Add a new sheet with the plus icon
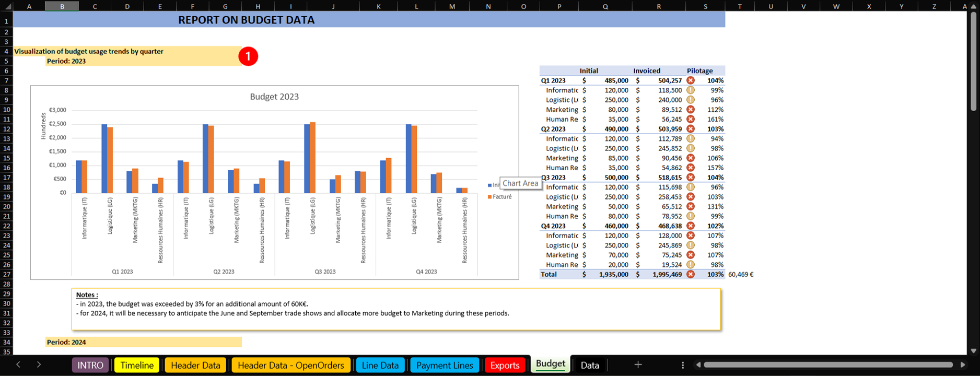This screenshot has height=376, width=980. pos(638,365)
